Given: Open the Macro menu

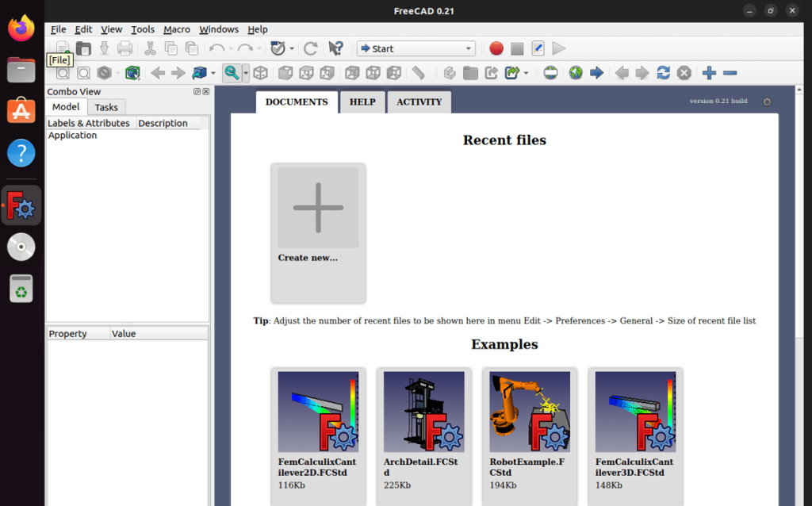Looking at the screenshot, I should click(x=176, y=29).
